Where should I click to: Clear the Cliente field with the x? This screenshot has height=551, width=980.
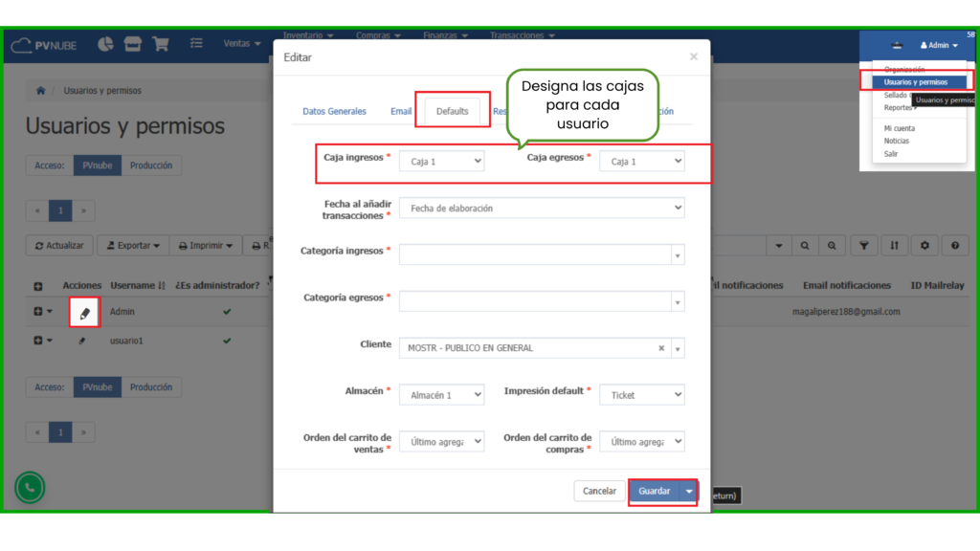point(660,348)
